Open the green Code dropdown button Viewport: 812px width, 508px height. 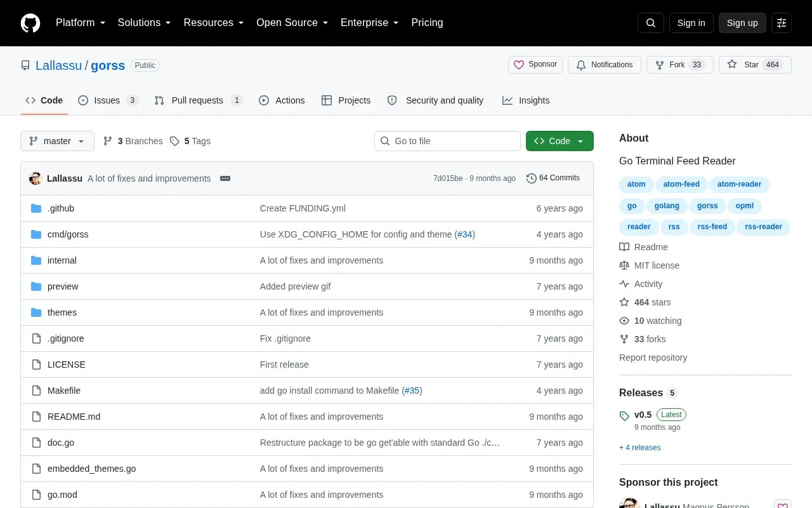(560, 141)
